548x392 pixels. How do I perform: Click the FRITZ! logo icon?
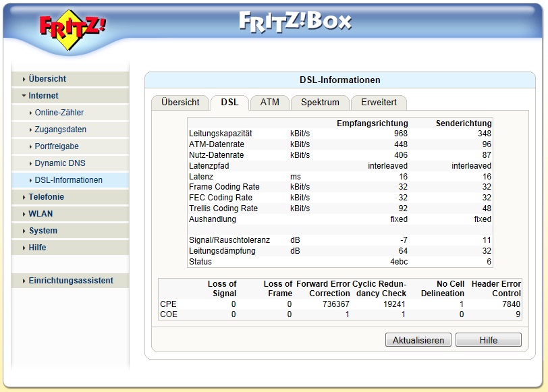[x=72, y=30]
